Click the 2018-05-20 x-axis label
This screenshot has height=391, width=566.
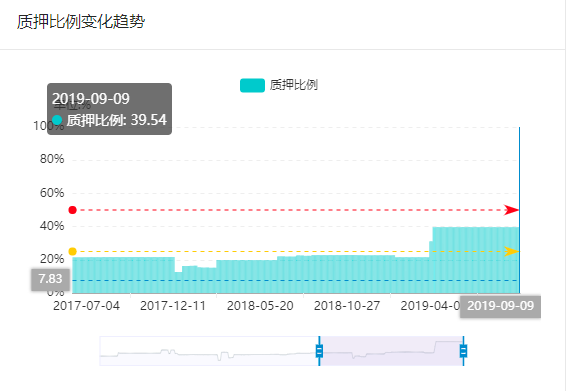pyautogui.click(x=260, y=306)
